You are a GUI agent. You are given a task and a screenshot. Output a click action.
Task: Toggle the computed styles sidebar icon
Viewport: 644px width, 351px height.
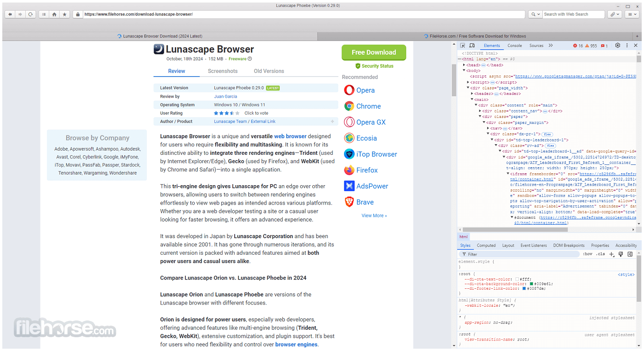tap(630, 254)
